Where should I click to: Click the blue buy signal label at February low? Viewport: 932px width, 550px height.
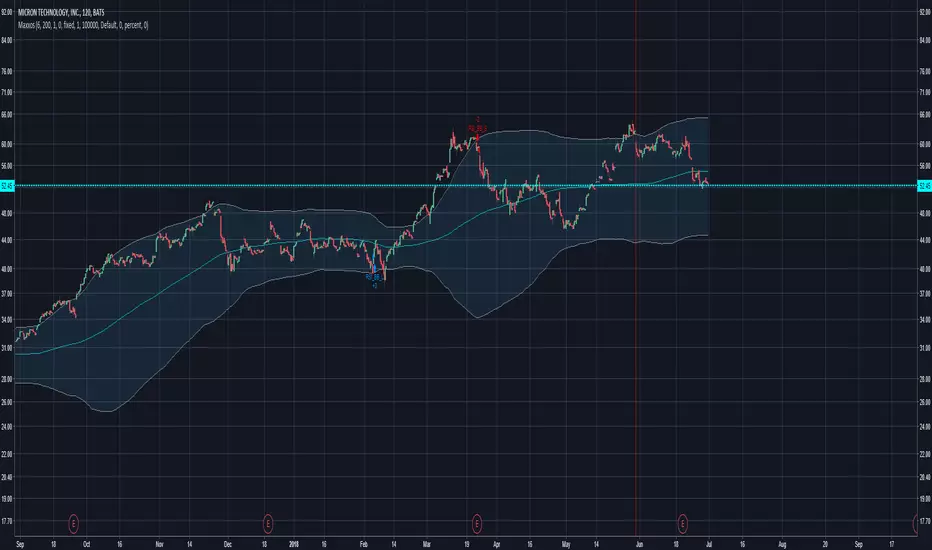tap(374, 279)
